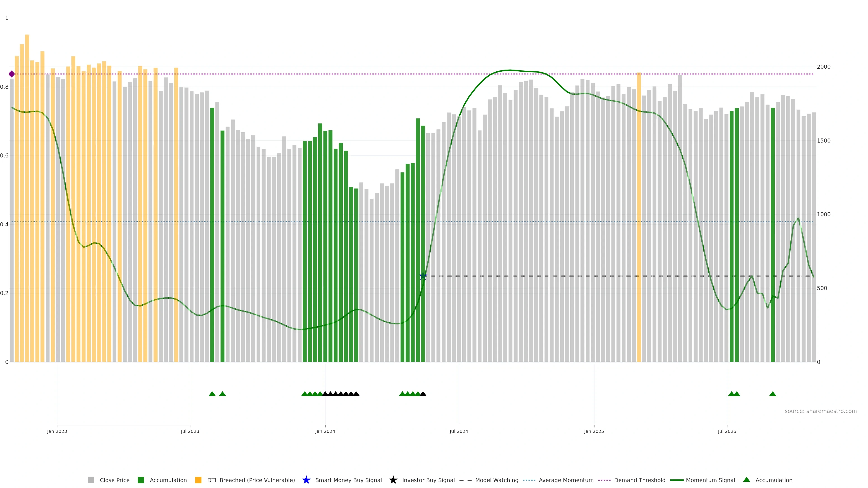Image resolution: width=868 pixels, height=488 pixels.
Task: Click the Jan 2025 axis label
Action: tap(594, 431)
